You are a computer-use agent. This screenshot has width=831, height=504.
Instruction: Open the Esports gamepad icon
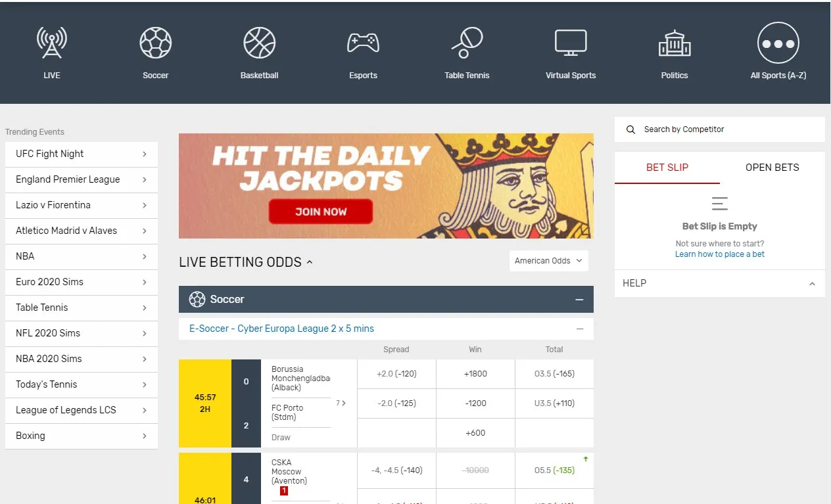point(363,43)
